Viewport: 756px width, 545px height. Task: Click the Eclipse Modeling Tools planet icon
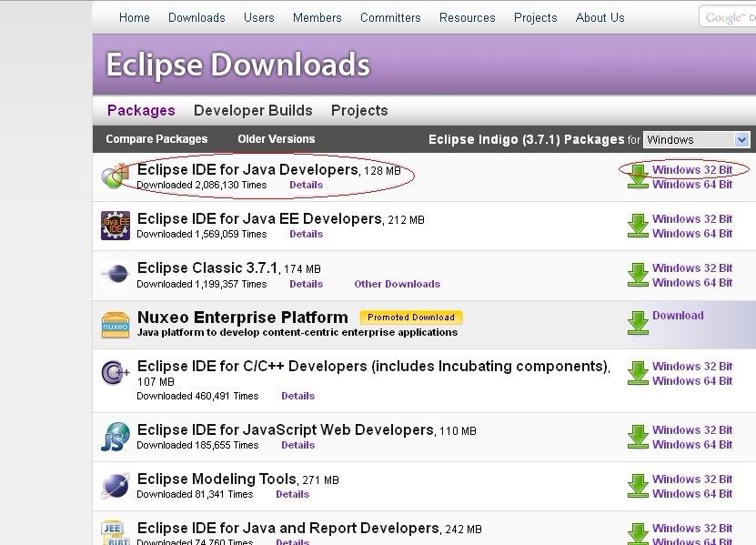point(116,485)
